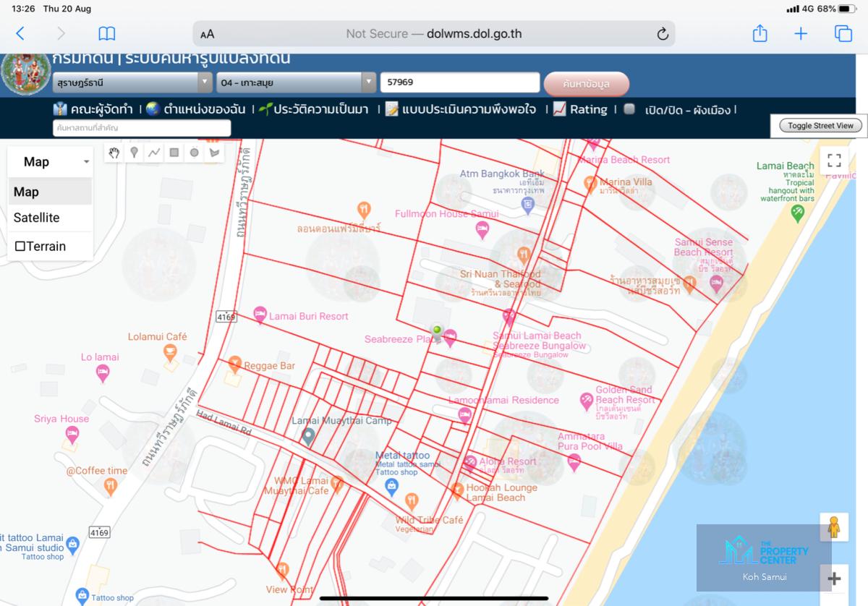Show all open tabs

tap(843, 33)
